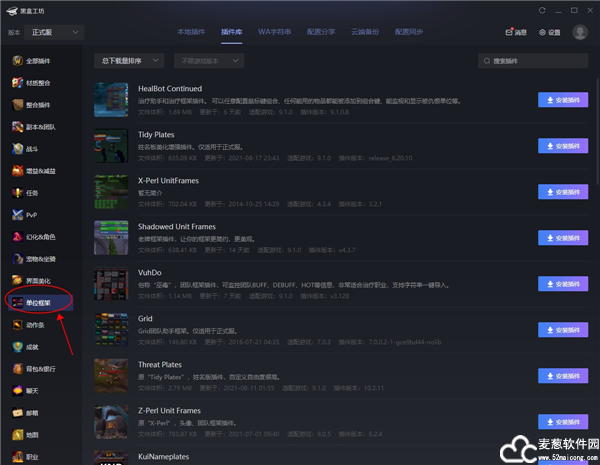Switch to the 插件库 tab
Image resolution: width=600 pixels, height=465 pixels.
(x=232, y=32)
